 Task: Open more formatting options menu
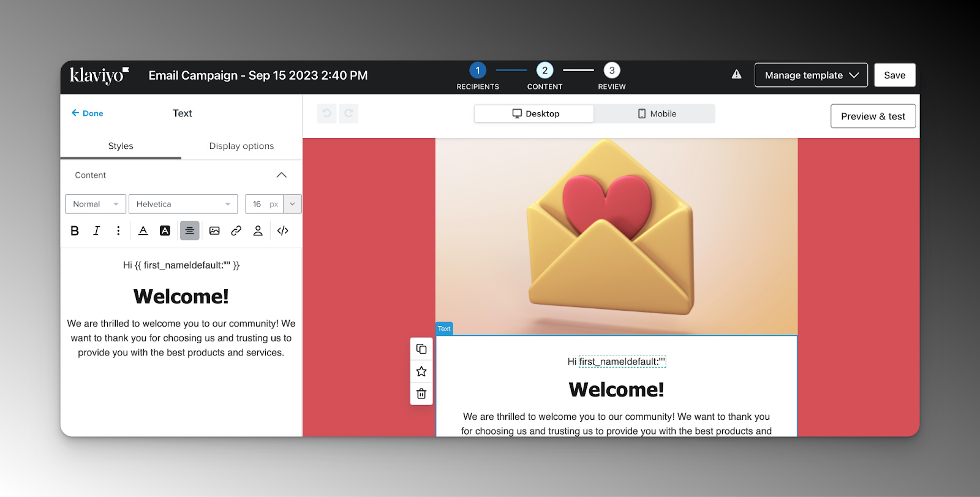tap(118, 231)
